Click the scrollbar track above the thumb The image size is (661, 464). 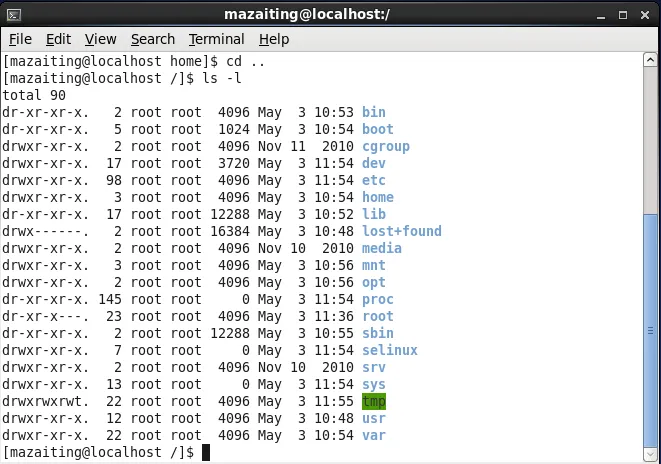[x=650, y=140]
